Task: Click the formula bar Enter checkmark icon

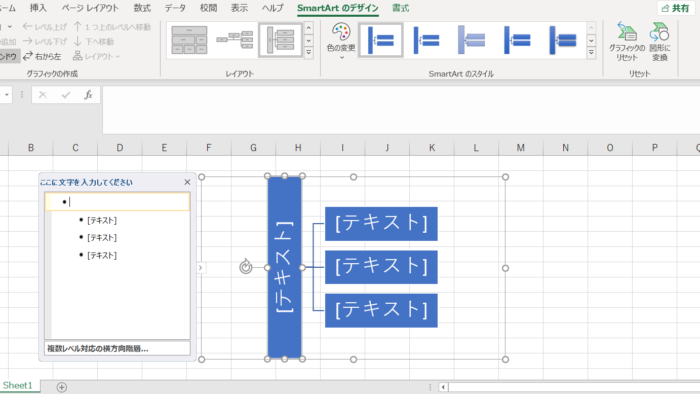Action: click(66, 95)
